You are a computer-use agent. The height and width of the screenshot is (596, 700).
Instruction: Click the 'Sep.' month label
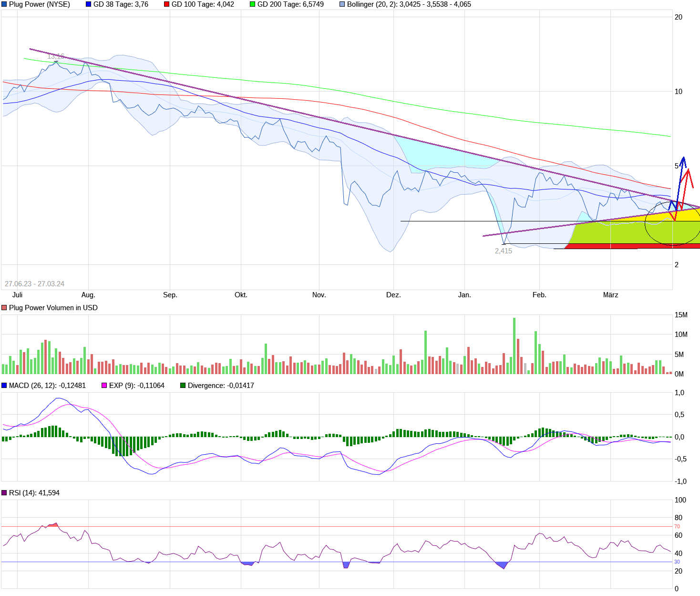[x=170, y=295]
